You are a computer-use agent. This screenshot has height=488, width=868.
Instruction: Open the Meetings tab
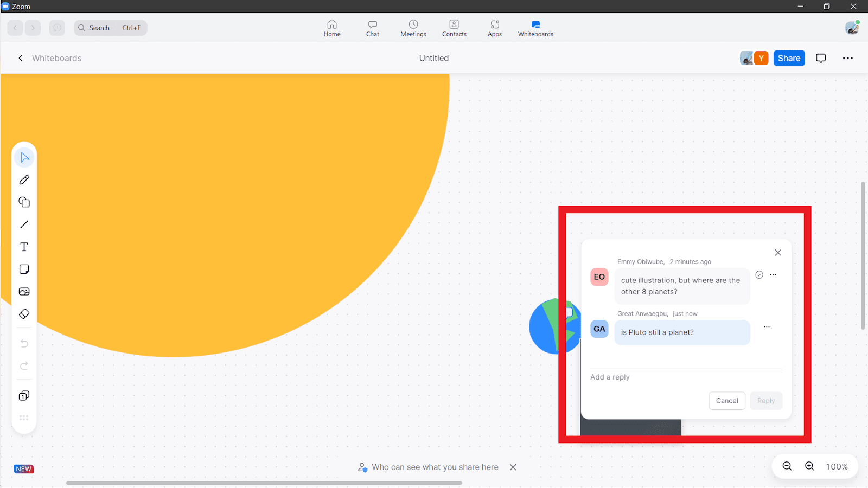[x=413, y=28]
